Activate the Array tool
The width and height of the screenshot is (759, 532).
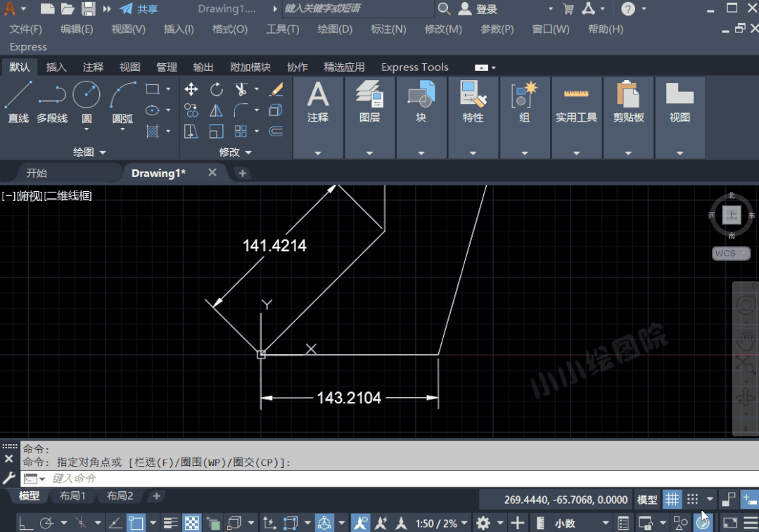(x=241, y=131)
